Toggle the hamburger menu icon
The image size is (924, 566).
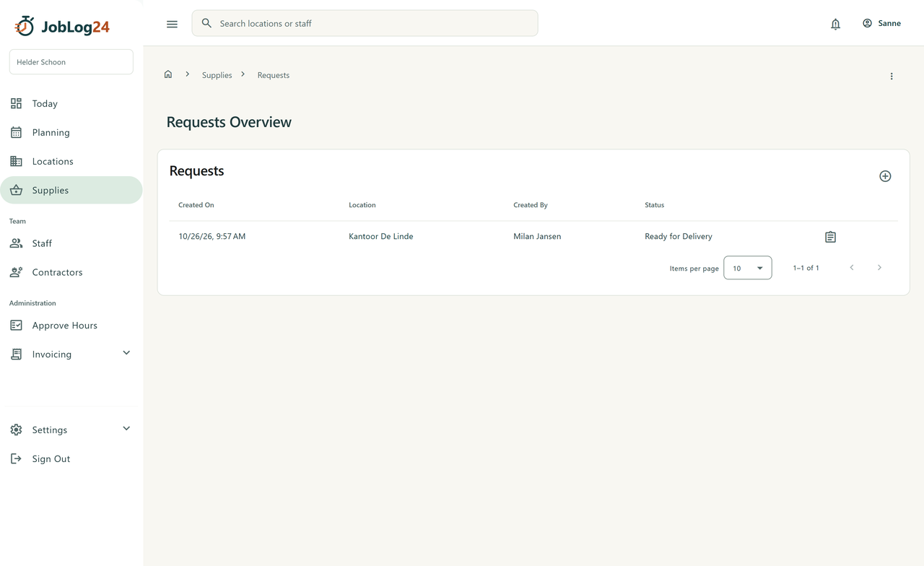(172, 24)
